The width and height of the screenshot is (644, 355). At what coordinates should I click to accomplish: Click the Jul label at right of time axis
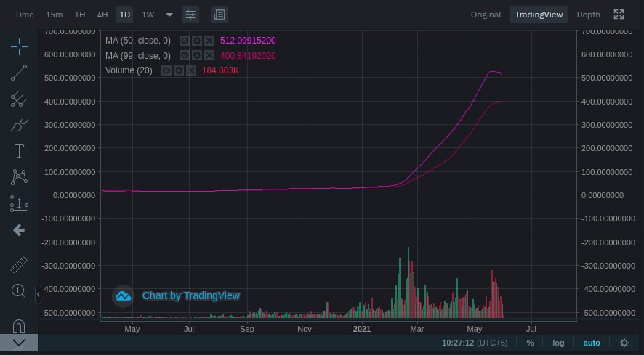[x=531, y=329]
